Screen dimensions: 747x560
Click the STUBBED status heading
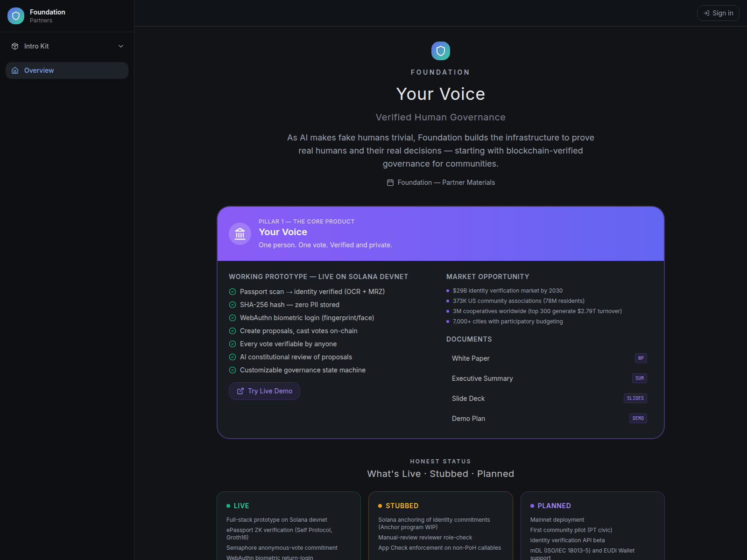(x=402, y=506)
